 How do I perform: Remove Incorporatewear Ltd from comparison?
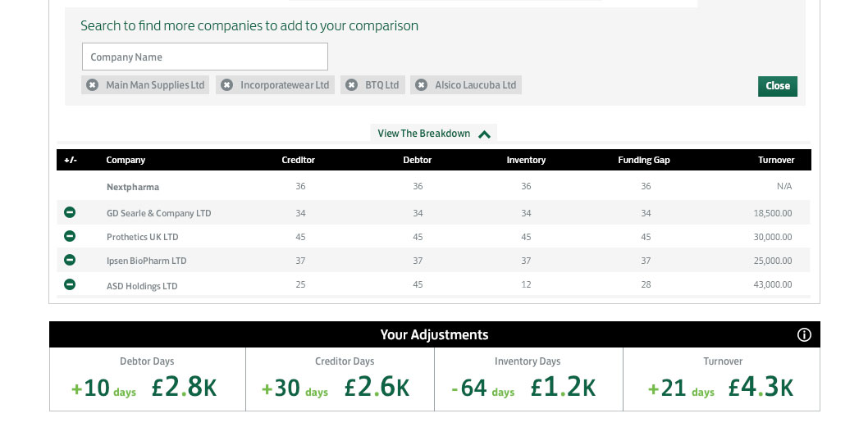[227, 85]
